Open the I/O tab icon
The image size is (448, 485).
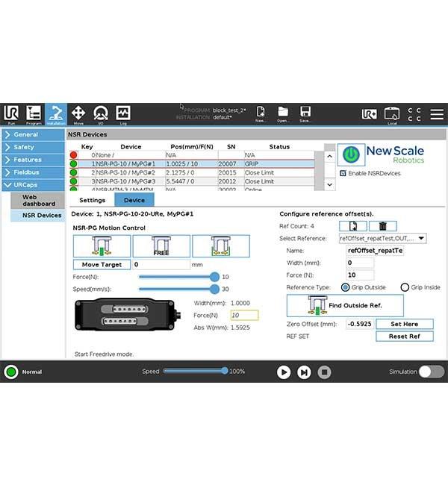pos(100,113)
